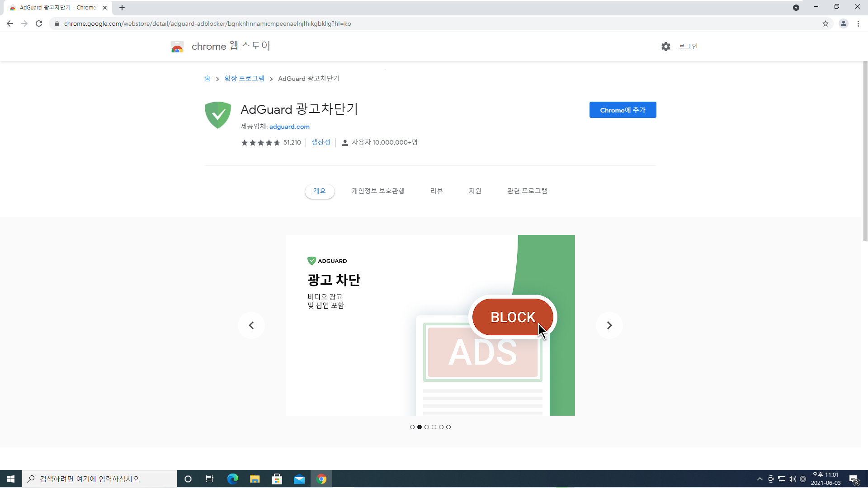Image resolution: width=868 pixels, height=488 pixels.
Task: Switch to the 리뷰 tab
Action: [436, 191]
